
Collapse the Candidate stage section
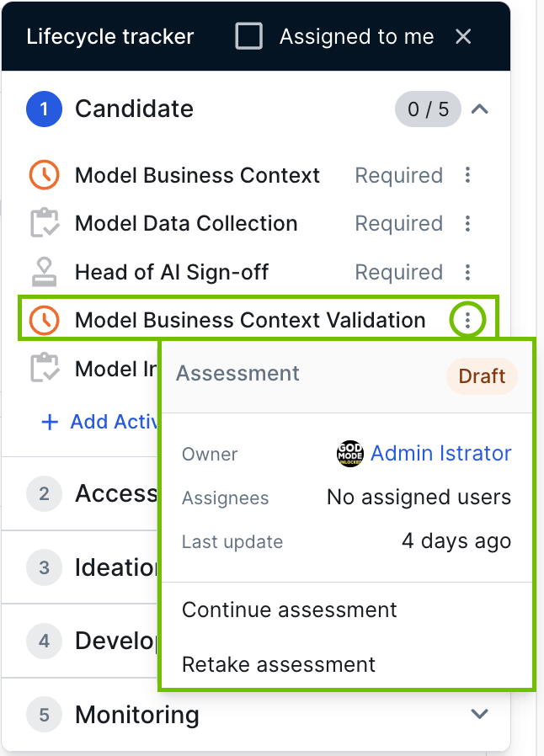480,109
